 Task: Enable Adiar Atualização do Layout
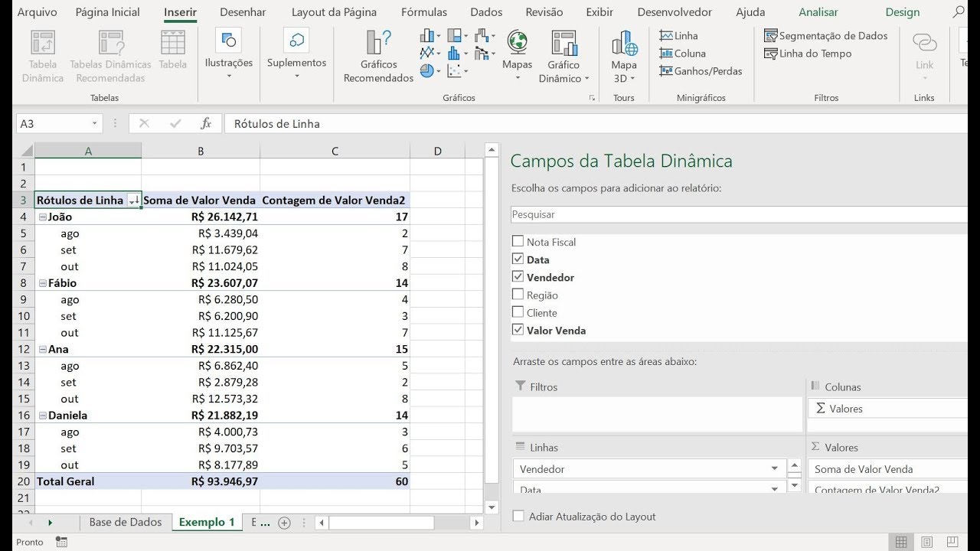pyautogui.click(x=518, y=517)
